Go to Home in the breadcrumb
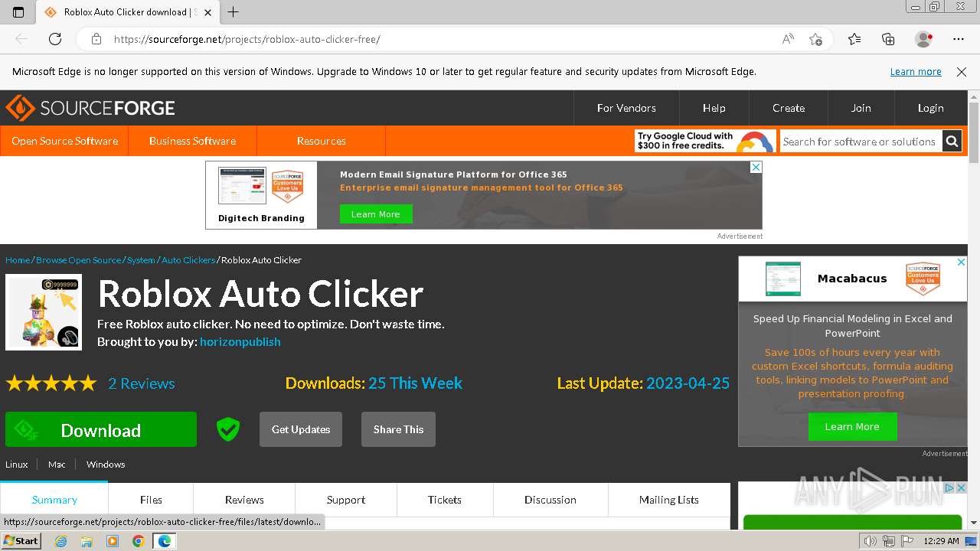The width and height of the screenshot is (980, 551). [x=18, y=260]
